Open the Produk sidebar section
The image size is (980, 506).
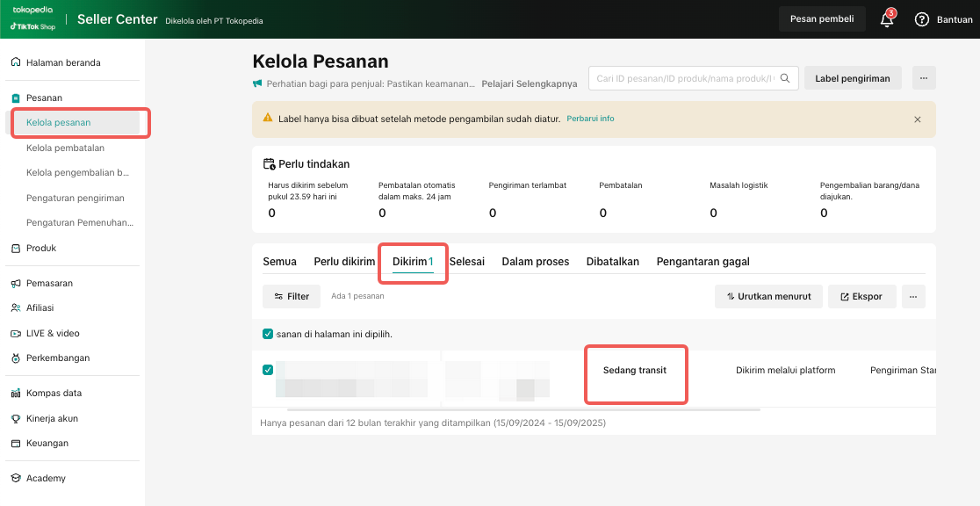coord(41,248)
